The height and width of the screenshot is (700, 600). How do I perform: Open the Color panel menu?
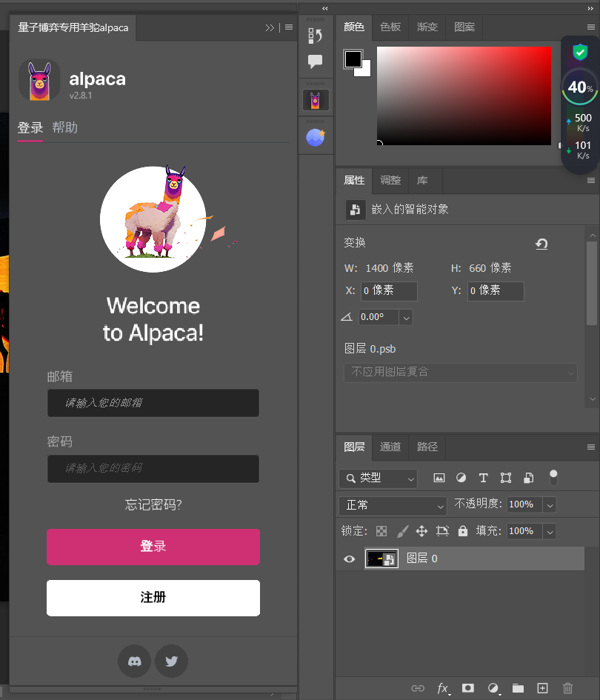pyautogui.click(x=590, y=27)
